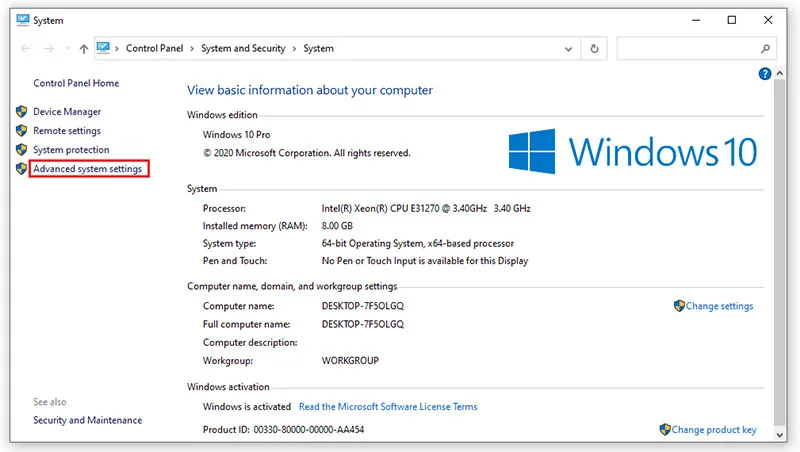Click the No Pen or Touch Input text
Image resolution: width=800 pixels, height=452 pixels.
(x=424, y=261)
